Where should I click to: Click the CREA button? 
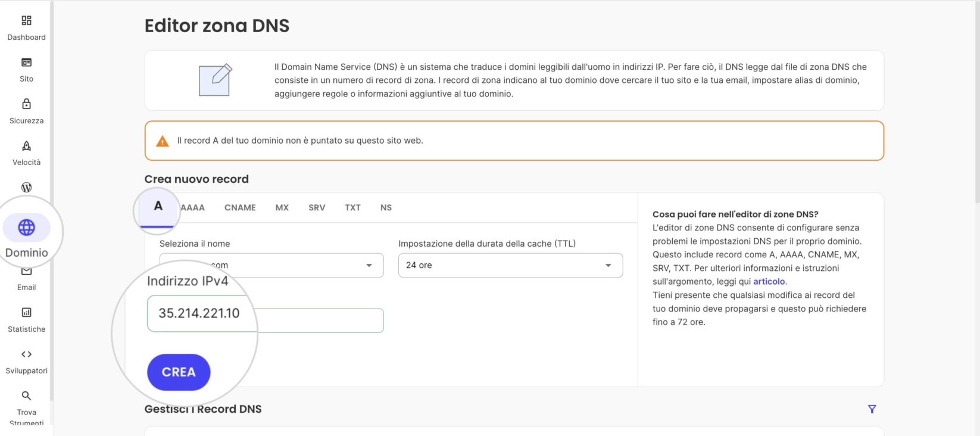179,372
